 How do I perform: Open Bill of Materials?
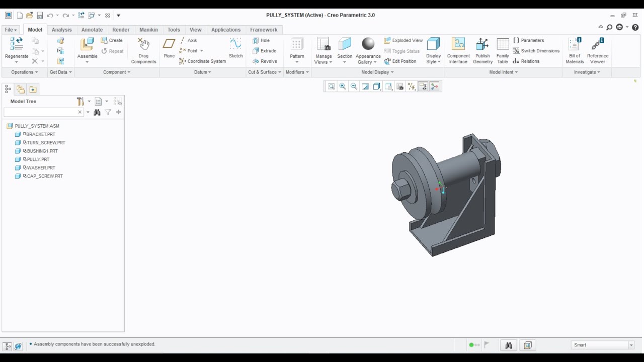(575, 51)
